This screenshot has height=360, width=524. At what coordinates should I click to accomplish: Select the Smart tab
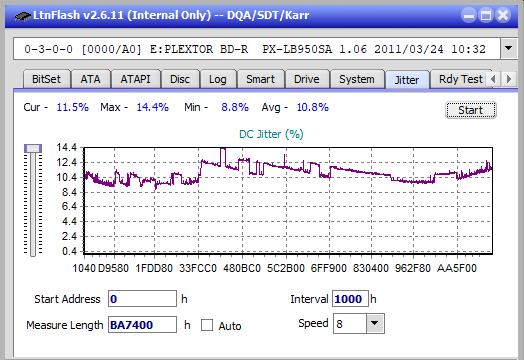[x=260, y=79]
